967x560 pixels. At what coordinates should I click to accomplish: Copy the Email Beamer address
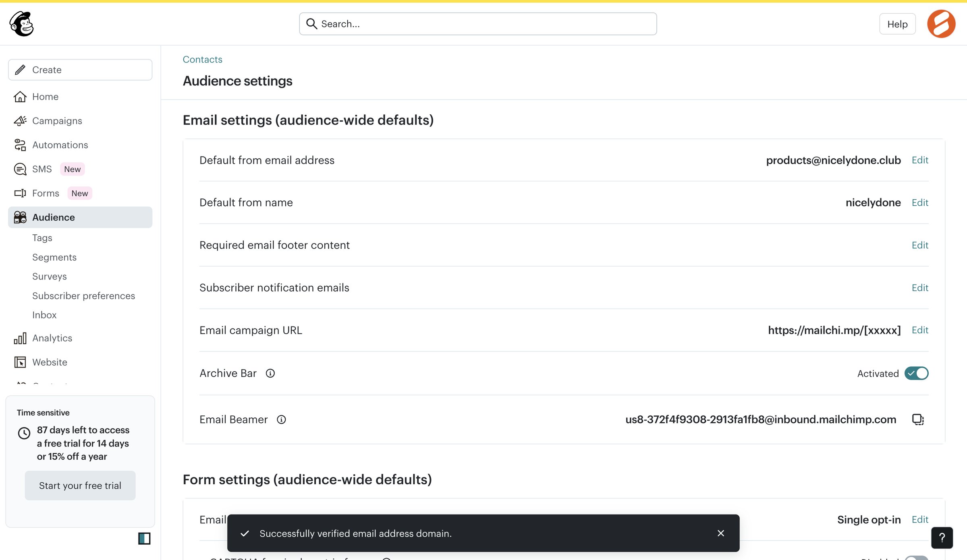[x=918, y=419]
